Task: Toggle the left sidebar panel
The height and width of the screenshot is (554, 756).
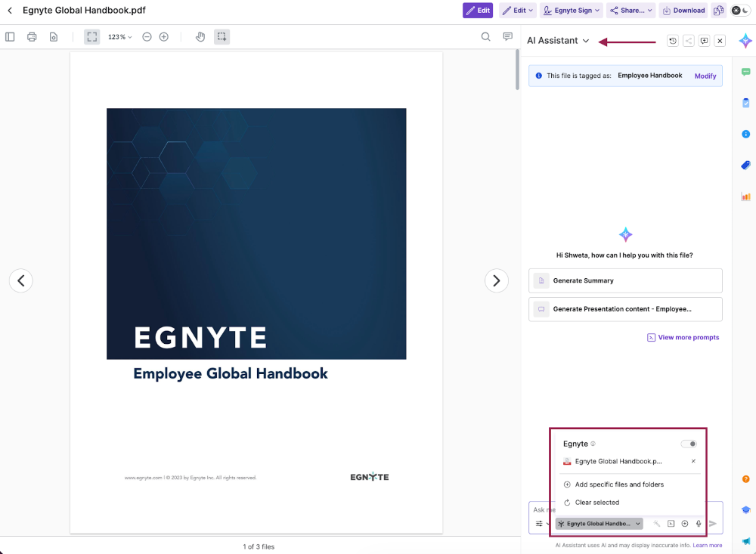Action: point(10,37)
